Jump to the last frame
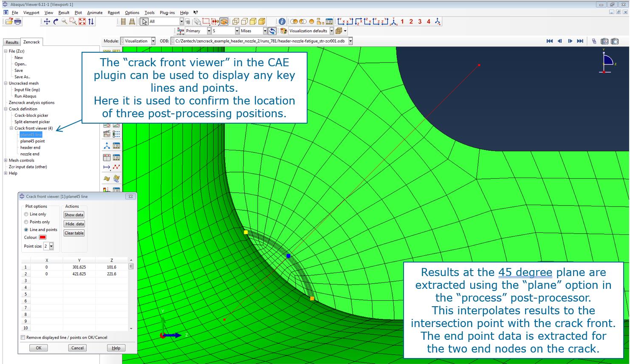This screenshot has height=364, width=630. 580,41
